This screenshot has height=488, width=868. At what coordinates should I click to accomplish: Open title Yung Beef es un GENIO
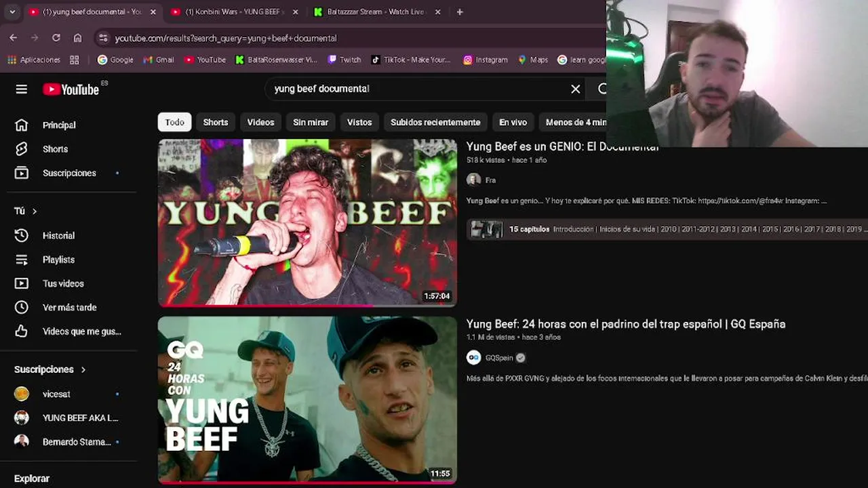(x=562, y=146)
